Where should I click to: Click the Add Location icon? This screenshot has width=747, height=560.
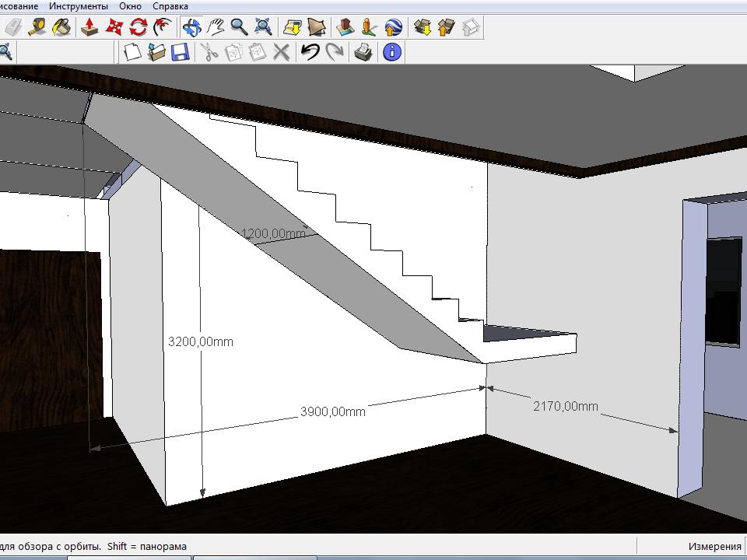point(292,28)
